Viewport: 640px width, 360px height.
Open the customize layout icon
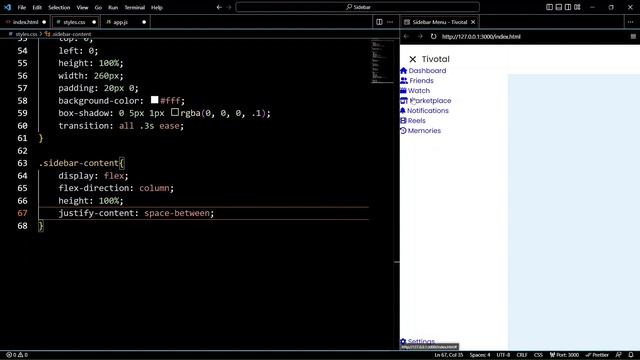(577, 7)
